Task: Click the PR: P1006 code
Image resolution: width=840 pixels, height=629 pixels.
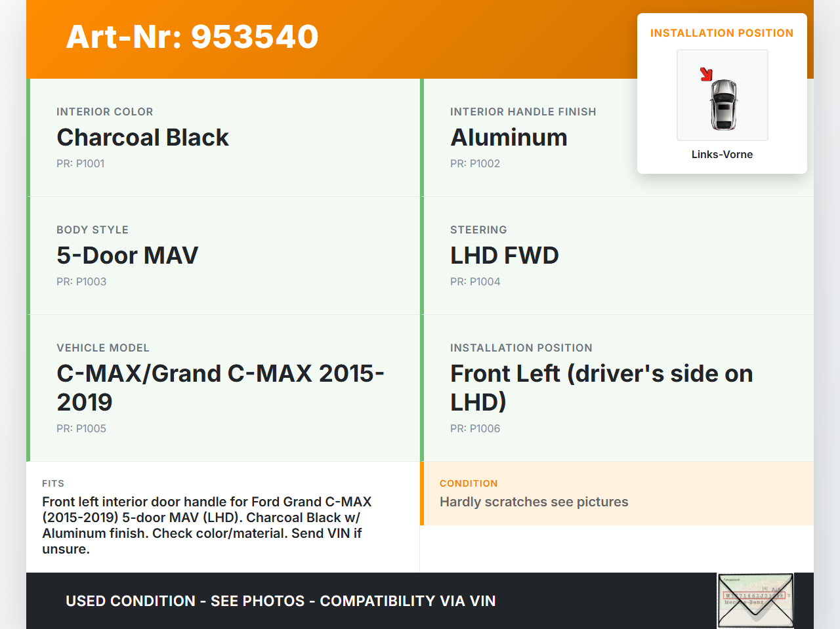Action: point(474,429)
